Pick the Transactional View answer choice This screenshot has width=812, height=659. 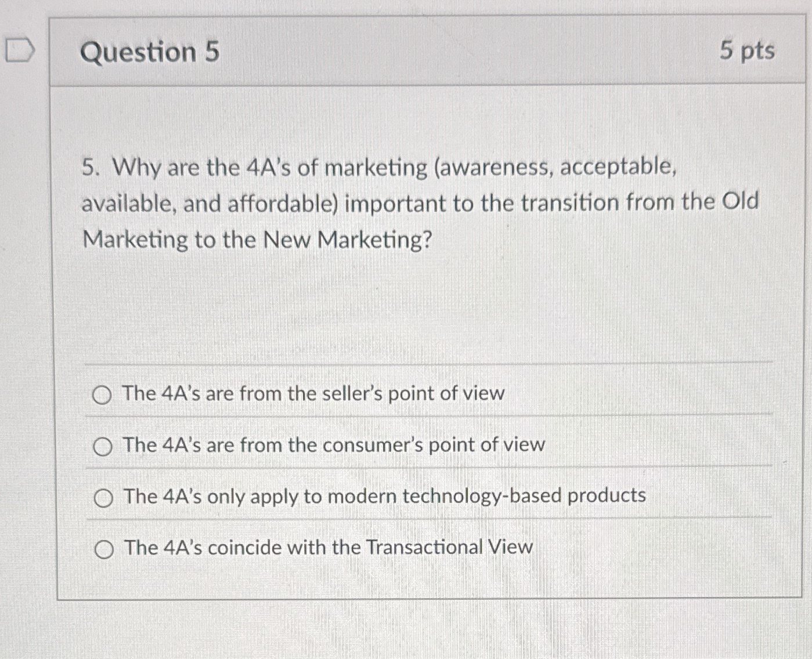click(103, 548)
